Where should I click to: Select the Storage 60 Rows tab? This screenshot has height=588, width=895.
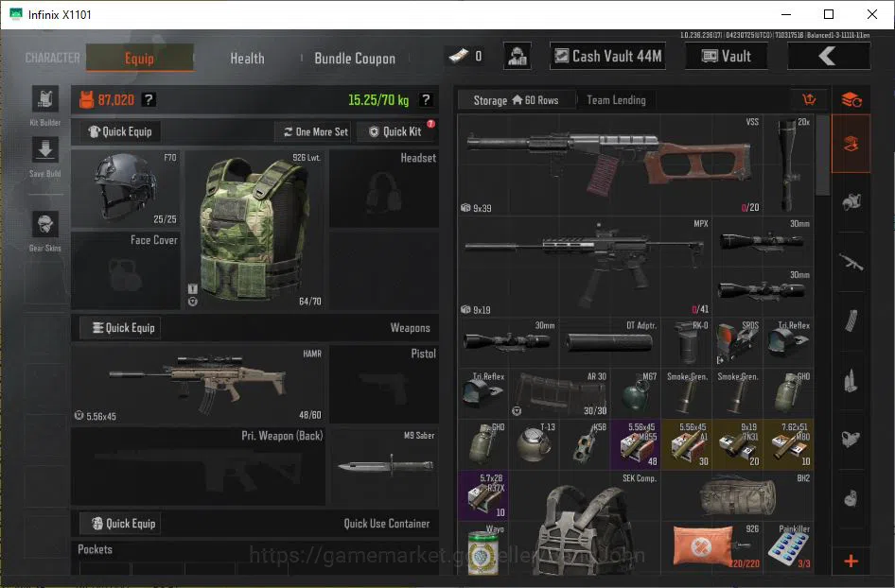[x=516, y=100]
